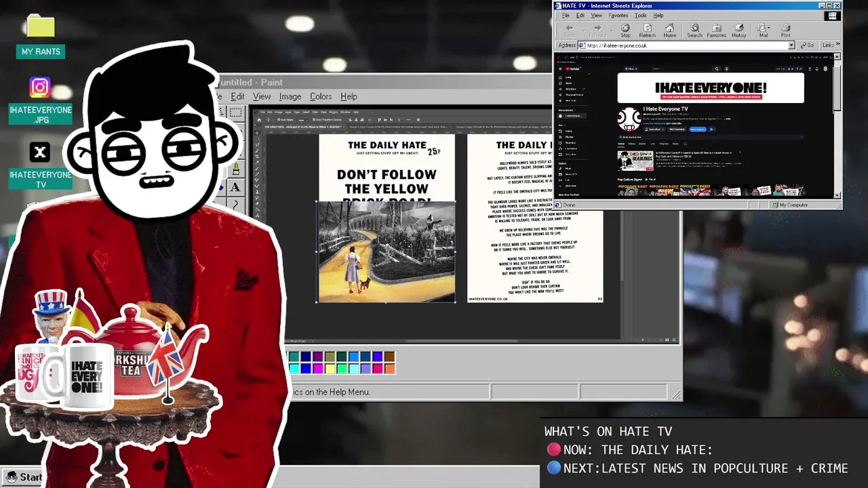
Task: Click the I Hate Everyone TV channel avatar
Action: tap(629, 119)
